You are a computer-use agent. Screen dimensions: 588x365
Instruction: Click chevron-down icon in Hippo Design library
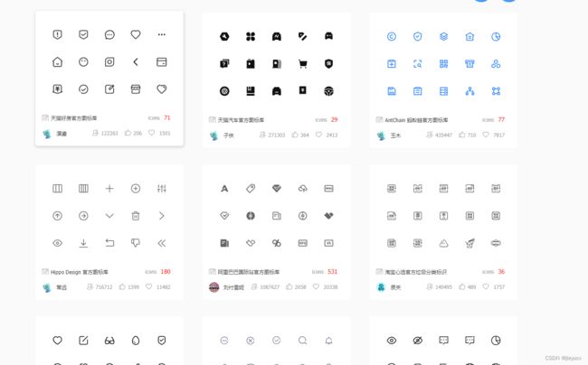[x=109, y=216]
